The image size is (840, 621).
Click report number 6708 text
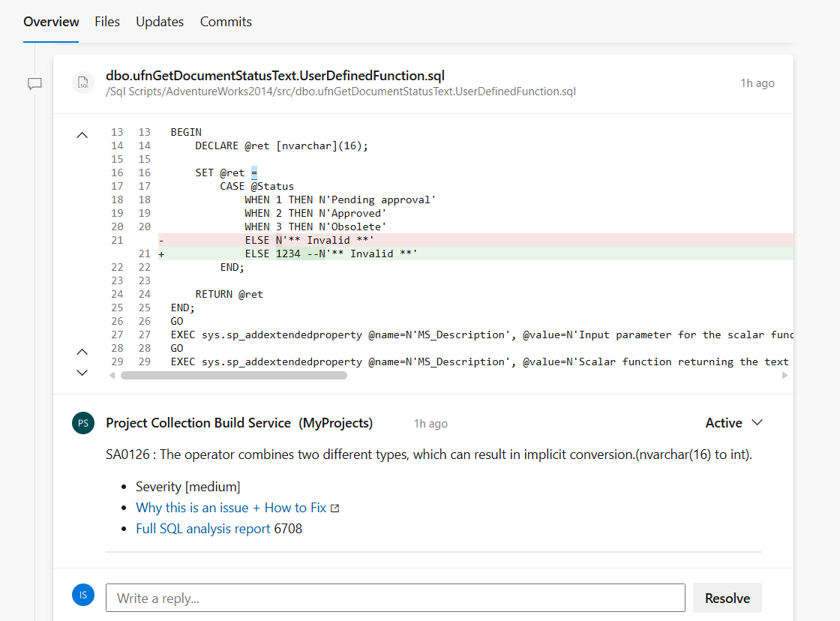coord(288,529)
